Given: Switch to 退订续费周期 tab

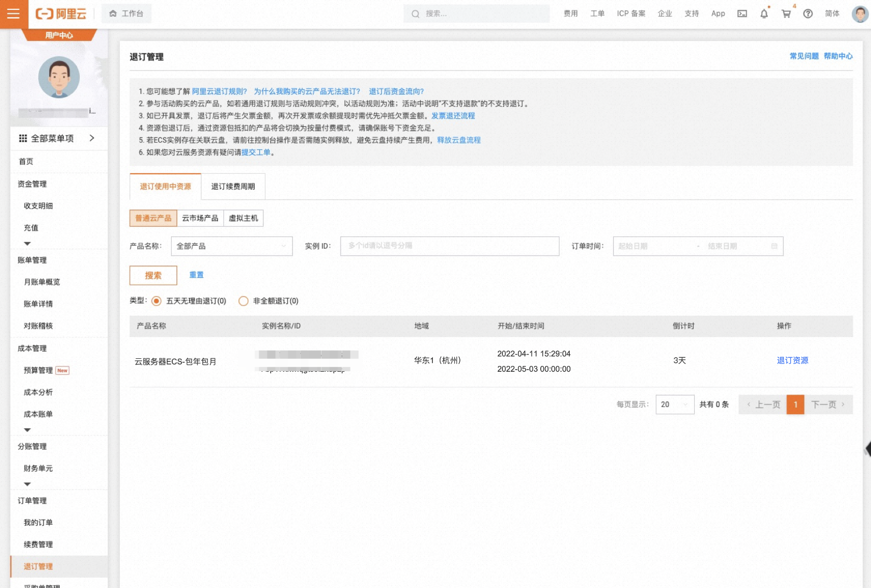Looking at the screenshot, I should pyautogui.click(x=233, y=187).
